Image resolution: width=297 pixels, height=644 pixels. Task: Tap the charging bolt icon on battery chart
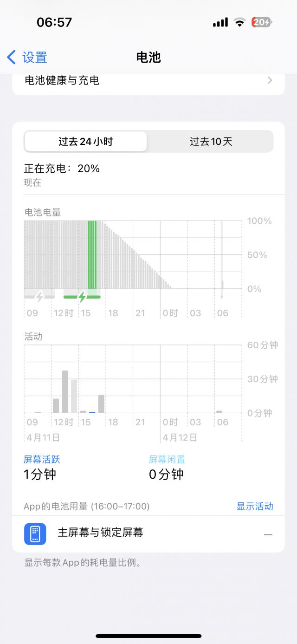(81, 297)
